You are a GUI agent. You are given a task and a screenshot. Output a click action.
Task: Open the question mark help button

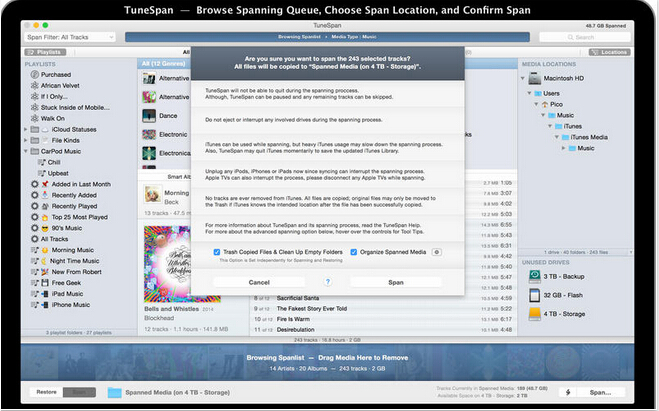(328, 282)
